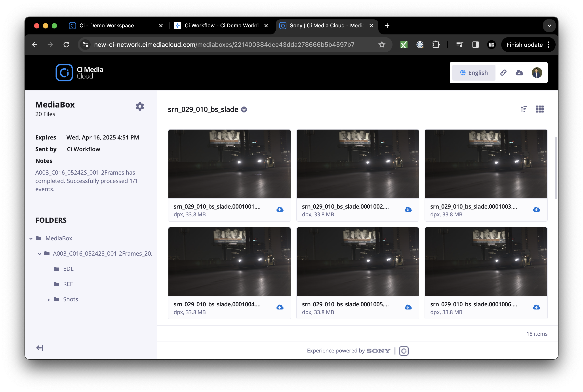Select the MediaBox folder label

tap(59, 238)
